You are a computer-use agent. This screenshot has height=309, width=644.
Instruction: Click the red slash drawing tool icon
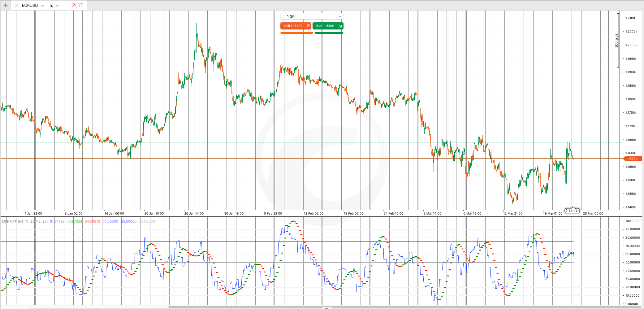74,6
